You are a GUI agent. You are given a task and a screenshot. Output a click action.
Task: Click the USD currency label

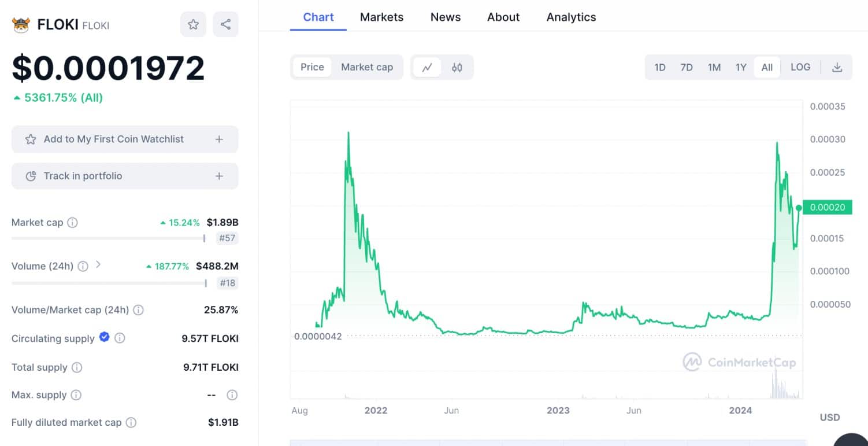tap(830, 418)
